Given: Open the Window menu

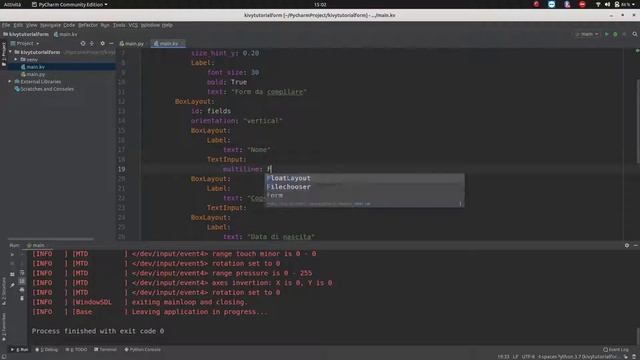Looking at the screenshot, I should coord(150,25).
